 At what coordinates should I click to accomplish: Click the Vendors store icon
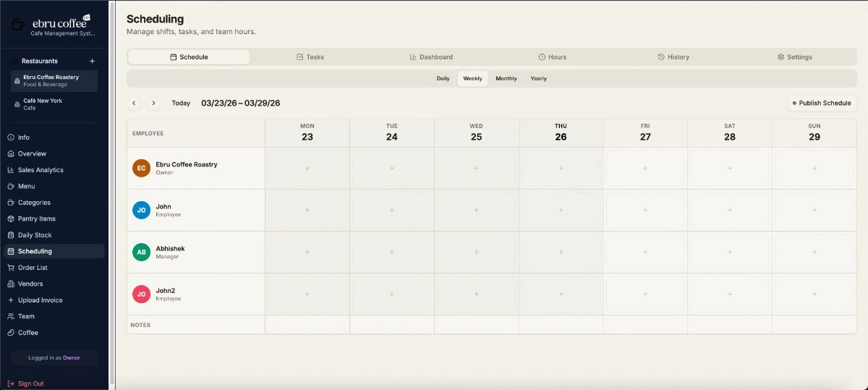coord(11,284)
